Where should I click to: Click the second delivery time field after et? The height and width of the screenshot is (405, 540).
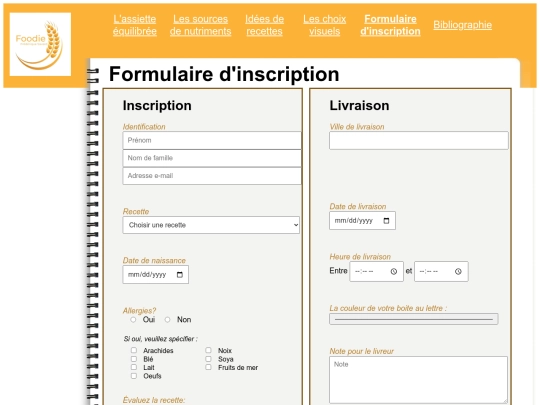(441, 271)
